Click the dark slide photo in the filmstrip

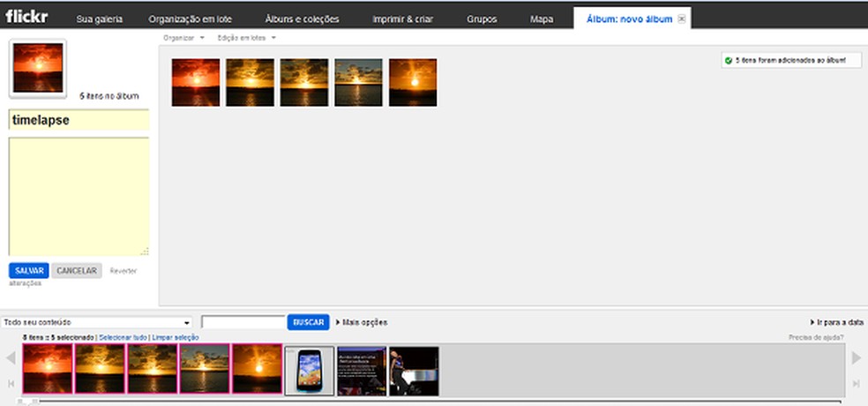[362, 371]
